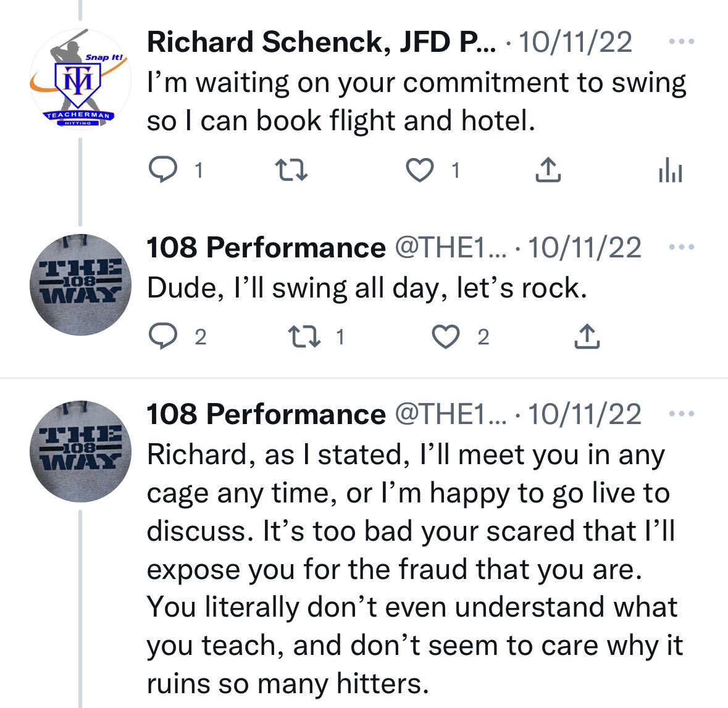Viewport: 728px width, 708px height.
Task: Open 108 Performance name on "let's rock" tweet
Action: [x=266, y=248]
